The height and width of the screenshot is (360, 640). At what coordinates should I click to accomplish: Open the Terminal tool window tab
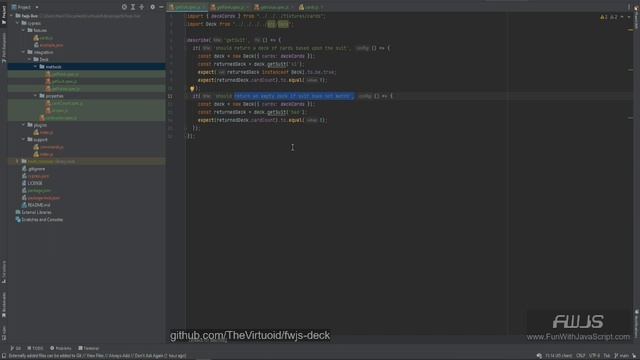pyautogui.click(x=89, y=348)
